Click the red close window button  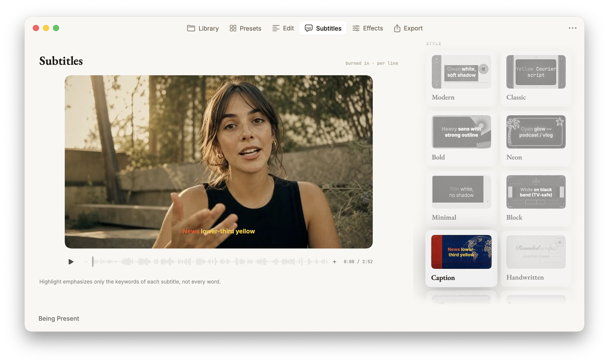(36, 28)
